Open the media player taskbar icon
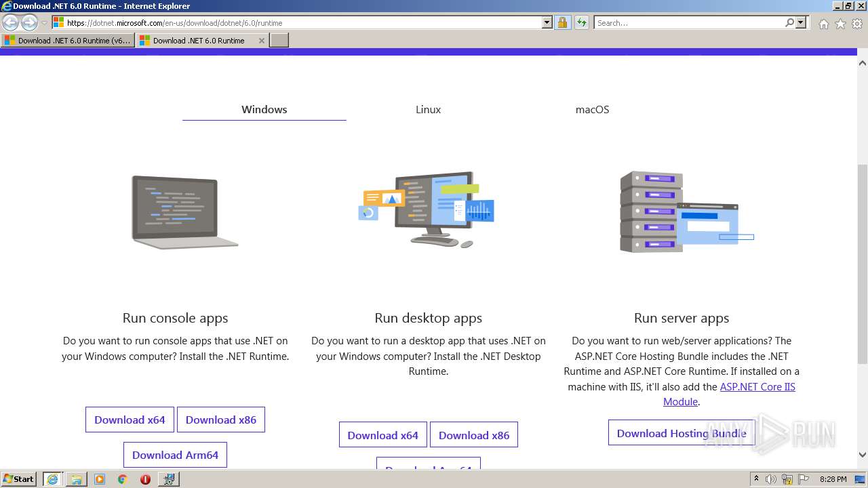This screenshot has width=868, height=488. click(x=100, y=479)
